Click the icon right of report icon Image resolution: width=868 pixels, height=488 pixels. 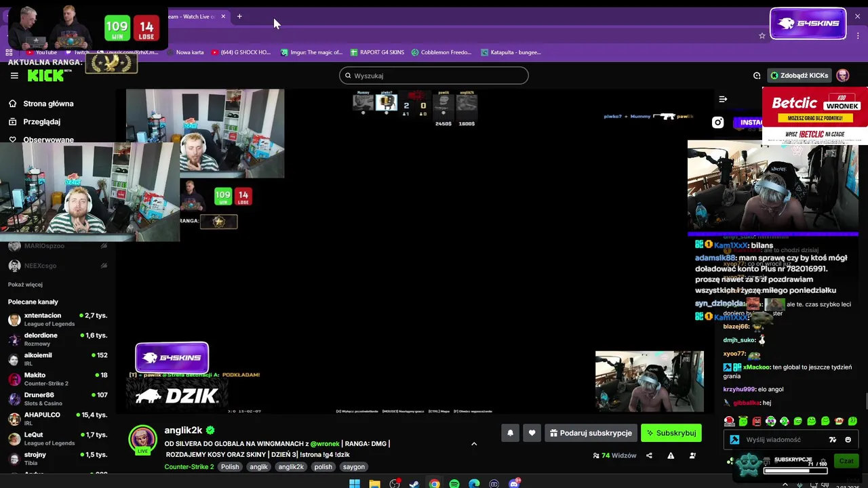coord(692,455)
